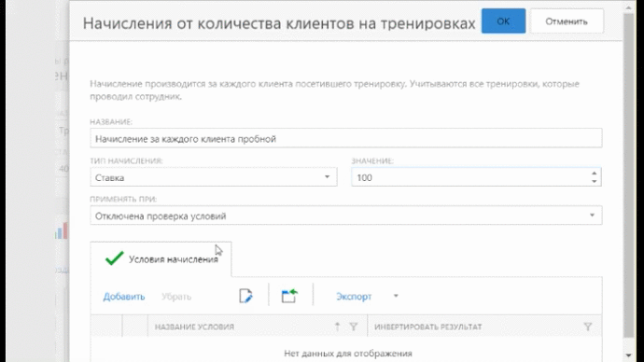The width and height of the screenshot is (644, 362).
Task: Click the disabled Убрать link
Action: [x=176, y=297]
